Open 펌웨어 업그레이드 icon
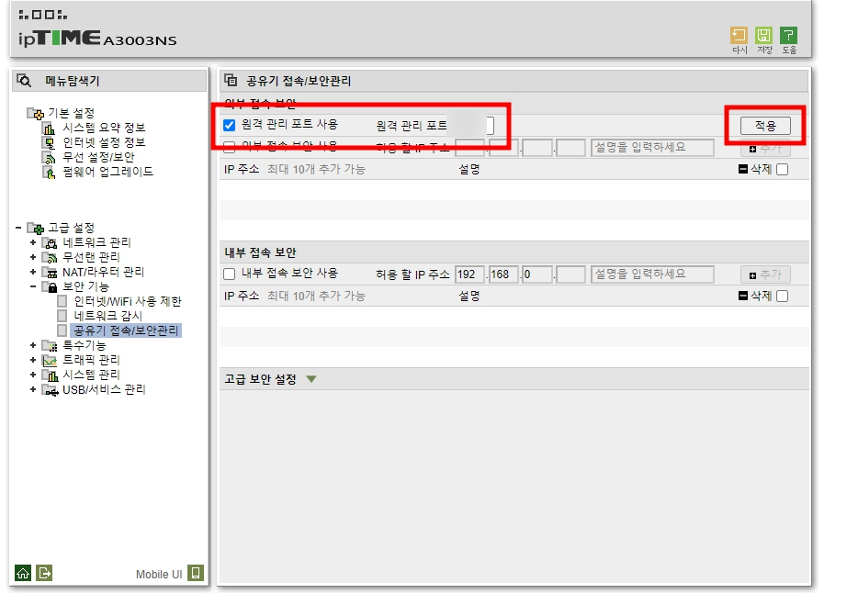Screen dimensions: 858x616 click(x=50, y=173)
